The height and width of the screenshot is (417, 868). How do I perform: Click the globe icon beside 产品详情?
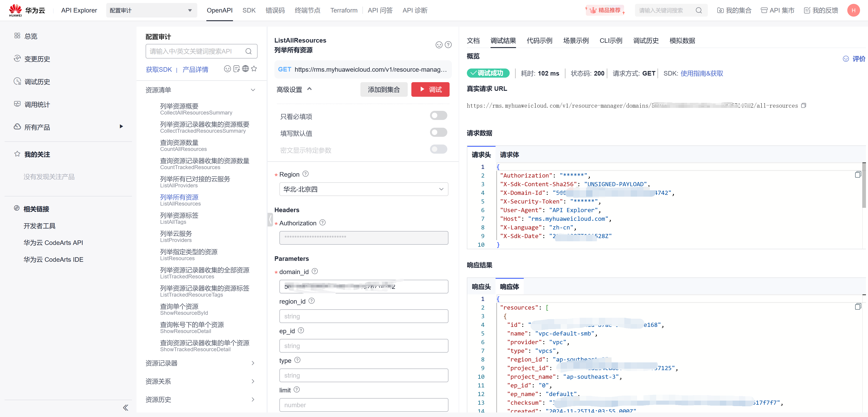[245, 69]
